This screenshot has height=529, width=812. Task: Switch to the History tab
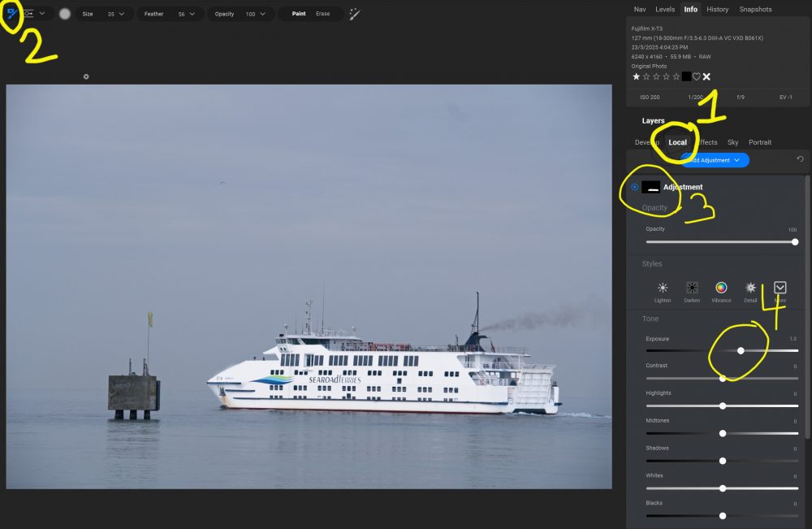click(717, 10)
